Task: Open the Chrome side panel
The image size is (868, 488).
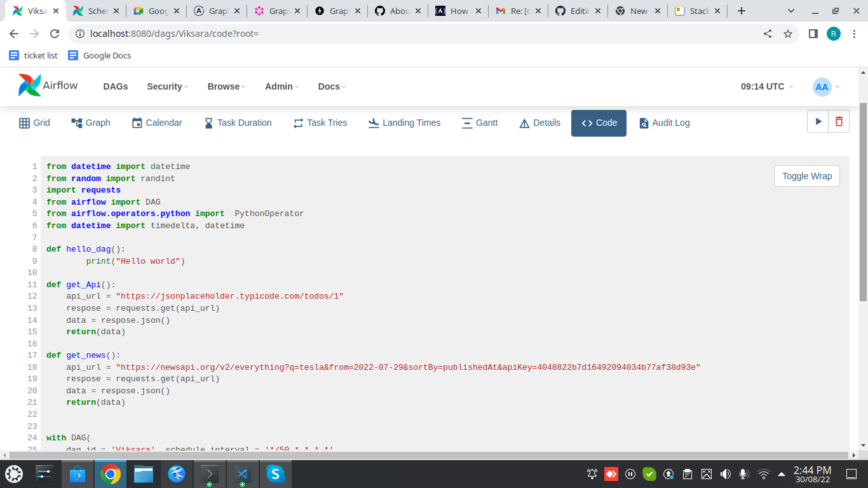Action: 813,34
